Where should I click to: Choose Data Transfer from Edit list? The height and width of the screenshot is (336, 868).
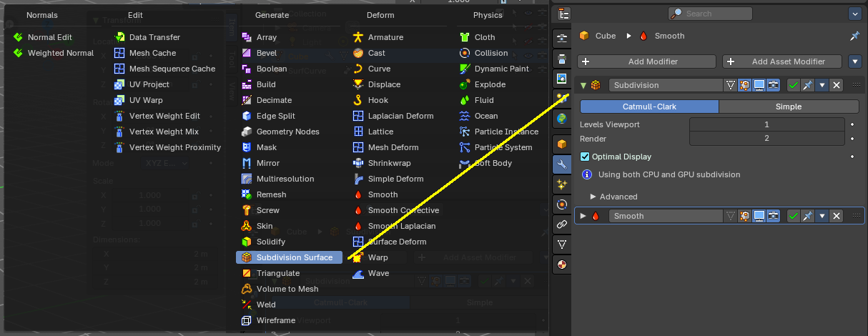pyautogui.click(x=168, y=37)
